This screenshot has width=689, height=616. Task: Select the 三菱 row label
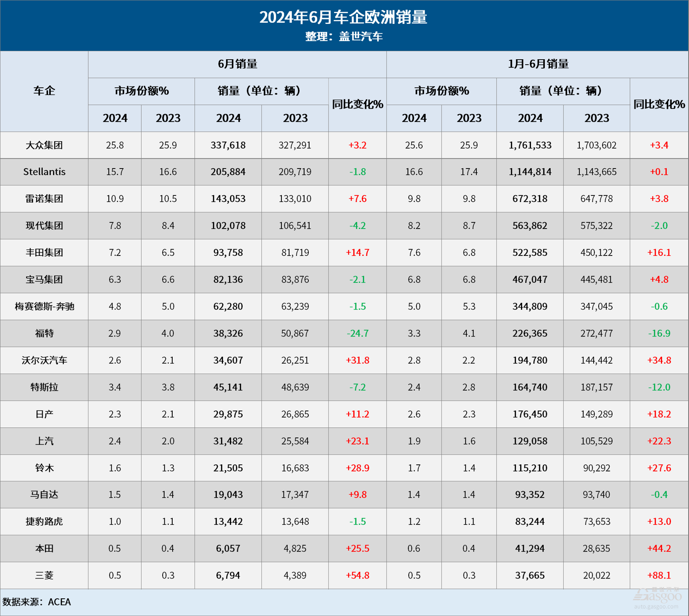coord(44,575)
